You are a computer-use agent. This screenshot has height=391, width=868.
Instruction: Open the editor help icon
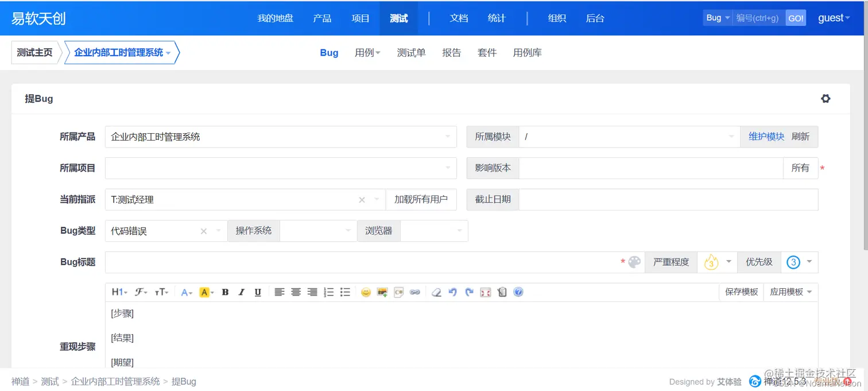tap(518, 292)
